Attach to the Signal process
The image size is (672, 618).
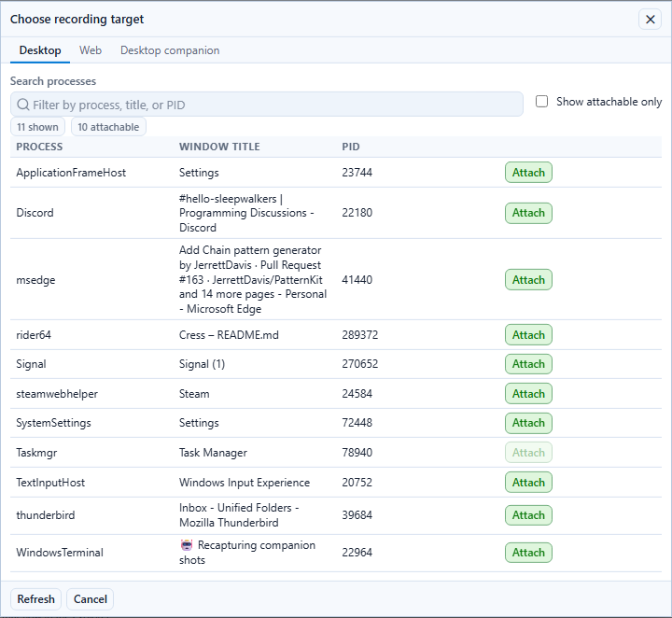click(528, 364)
